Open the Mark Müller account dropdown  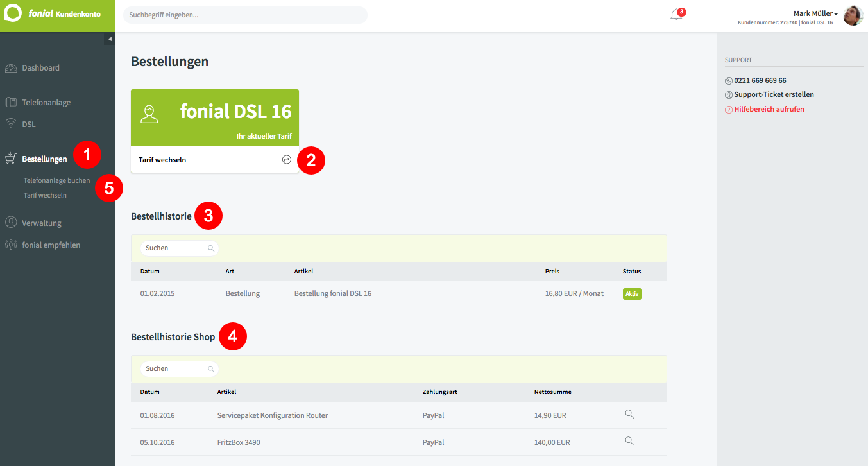815,13
